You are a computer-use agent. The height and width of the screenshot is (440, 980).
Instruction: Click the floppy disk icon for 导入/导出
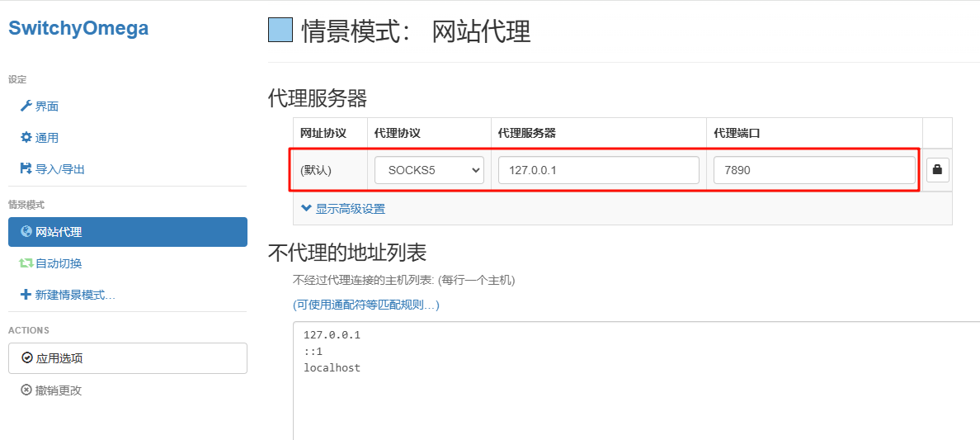click(26, 169)
